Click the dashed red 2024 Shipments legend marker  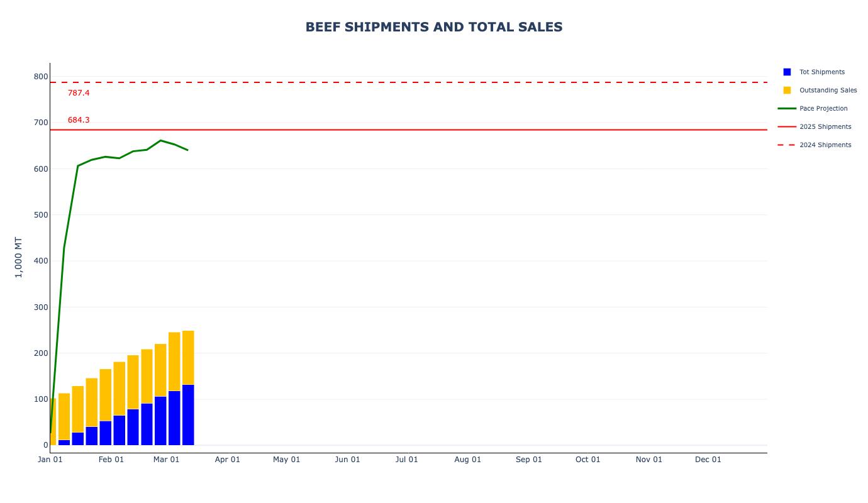(787, 145)
